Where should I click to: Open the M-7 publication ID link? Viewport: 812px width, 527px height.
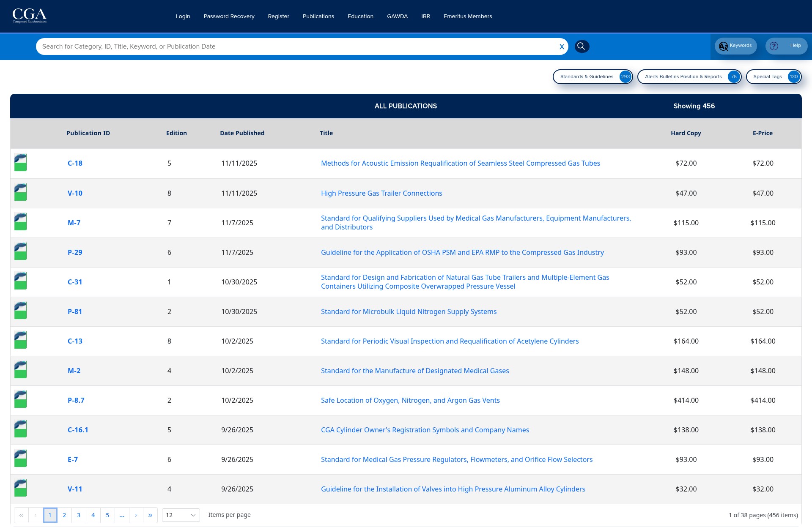[74, 223]
